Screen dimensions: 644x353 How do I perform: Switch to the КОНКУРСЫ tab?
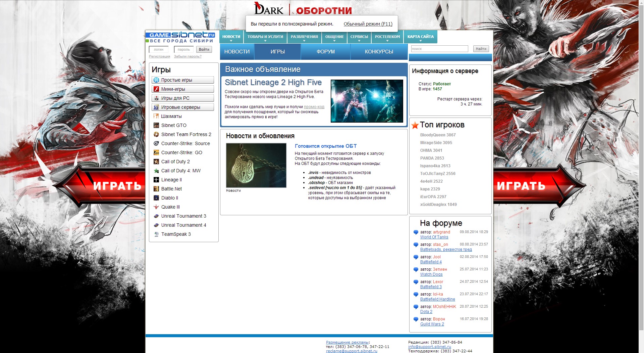coord(379,52)
